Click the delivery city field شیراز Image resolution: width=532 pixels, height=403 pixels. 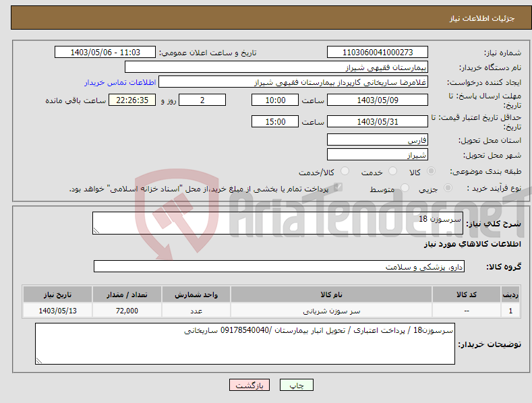click(x=378, y=155)
